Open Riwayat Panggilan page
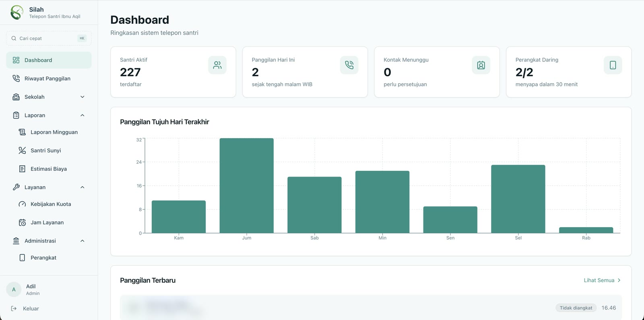The image size is (644, 320). [x=49, y=78]
